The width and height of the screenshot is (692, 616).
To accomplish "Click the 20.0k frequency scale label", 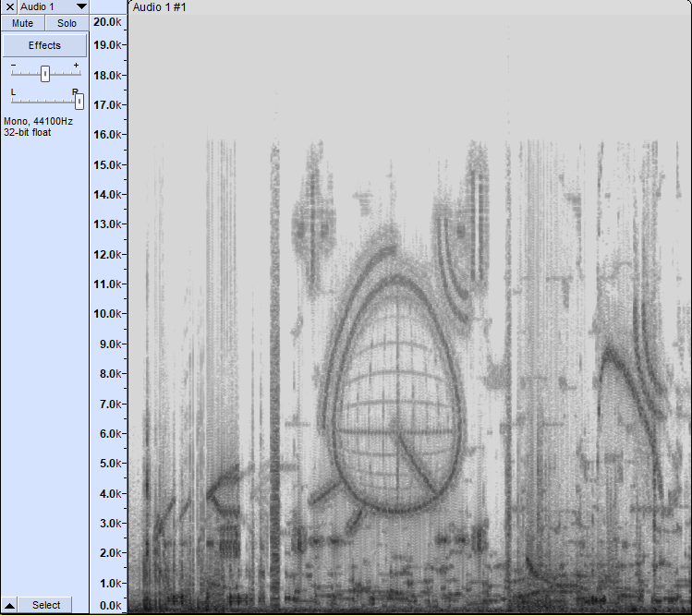I will [x=107, y=22].
